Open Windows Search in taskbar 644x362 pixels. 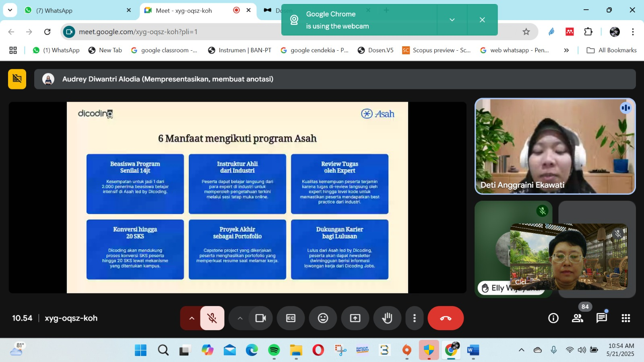pyautogui.click(x=163, y=350)
